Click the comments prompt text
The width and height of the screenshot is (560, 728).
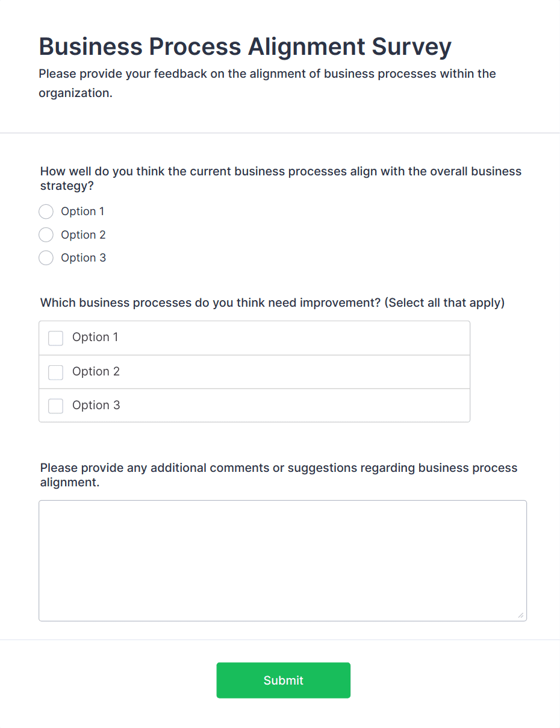pos(278,474)
